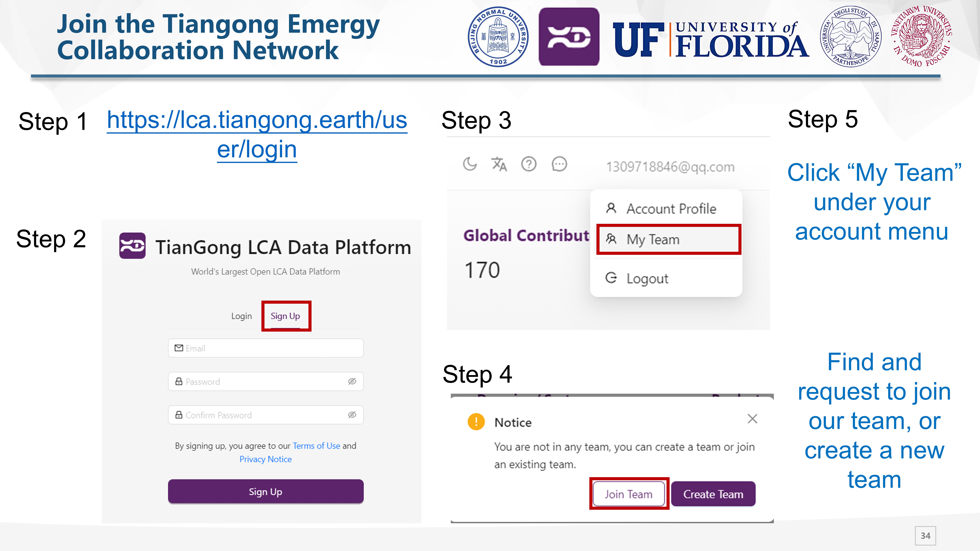Click the orange Notice warning icon
Screen dimensions: 980x551
476,422
